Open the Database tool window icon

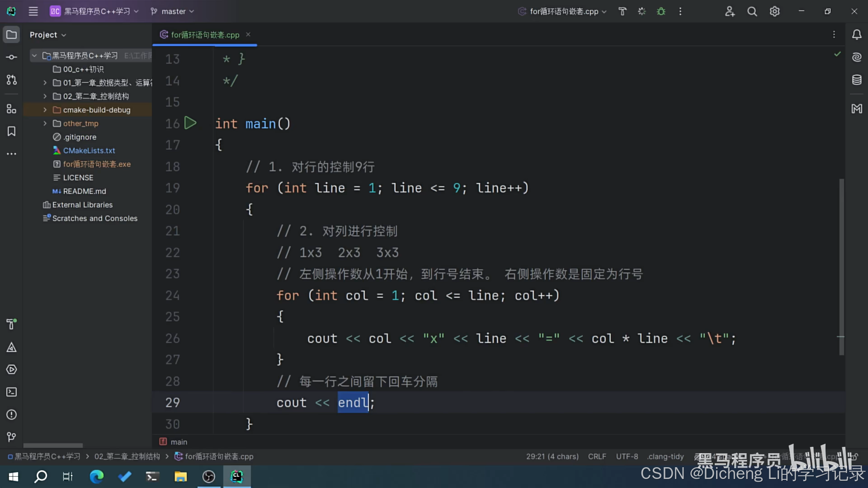[x=857, y=80]
